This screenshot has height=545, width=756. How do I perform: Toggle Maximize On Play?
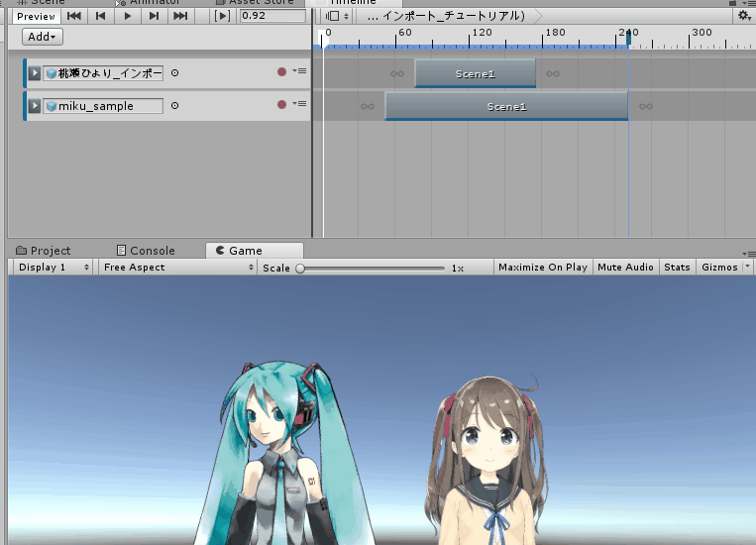coord(542,268)
